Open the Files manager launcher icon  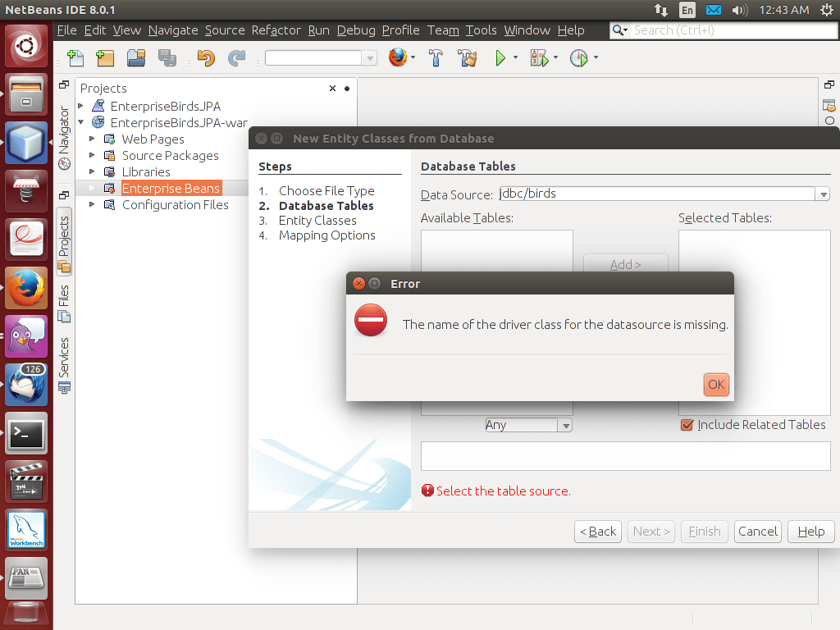tap(26, 95)
